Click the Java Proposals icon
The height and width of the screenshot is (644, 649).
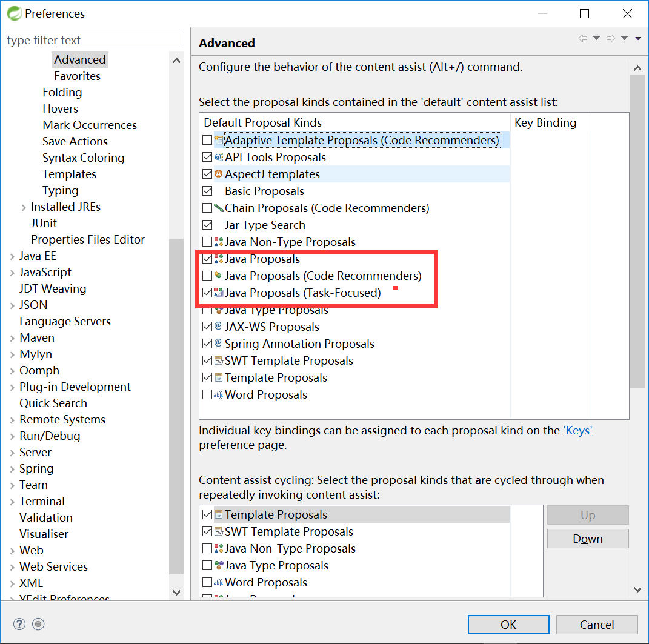coord(219,259)
